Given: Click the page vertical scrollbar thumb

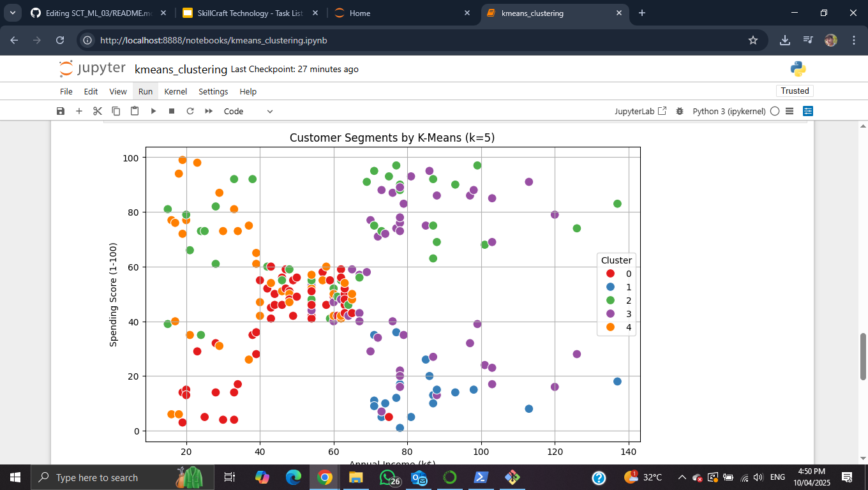Looking at the screenshot, I should coord(864,355).
